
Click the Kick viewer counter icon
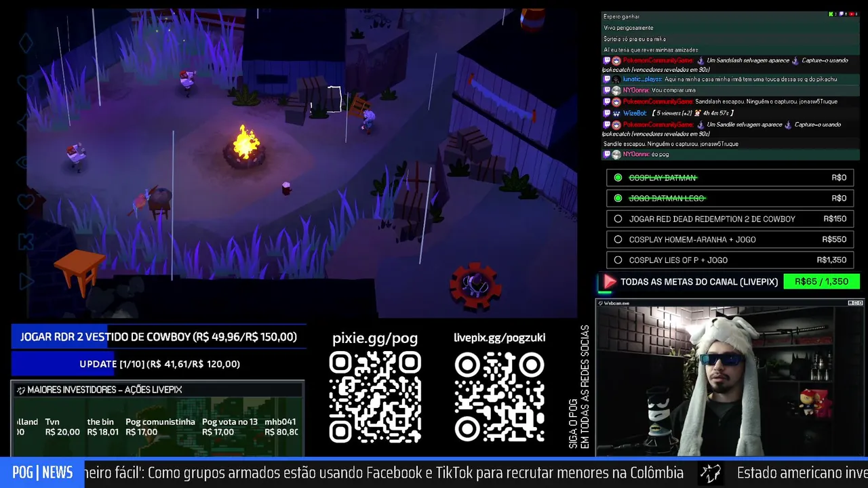pos(831,14)
